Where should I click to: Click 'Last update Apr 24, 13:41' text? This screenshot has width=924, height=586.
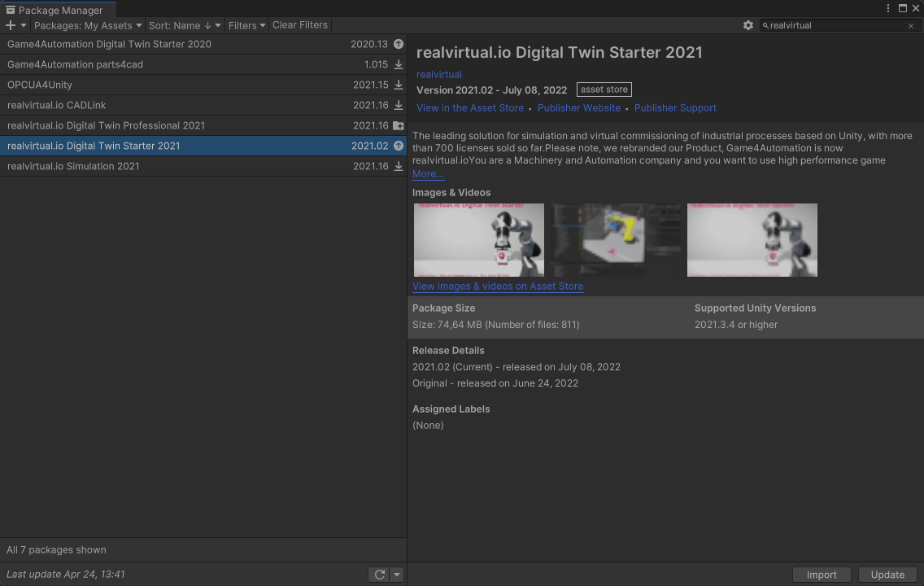pyautogui.click(x=65, y=575)
